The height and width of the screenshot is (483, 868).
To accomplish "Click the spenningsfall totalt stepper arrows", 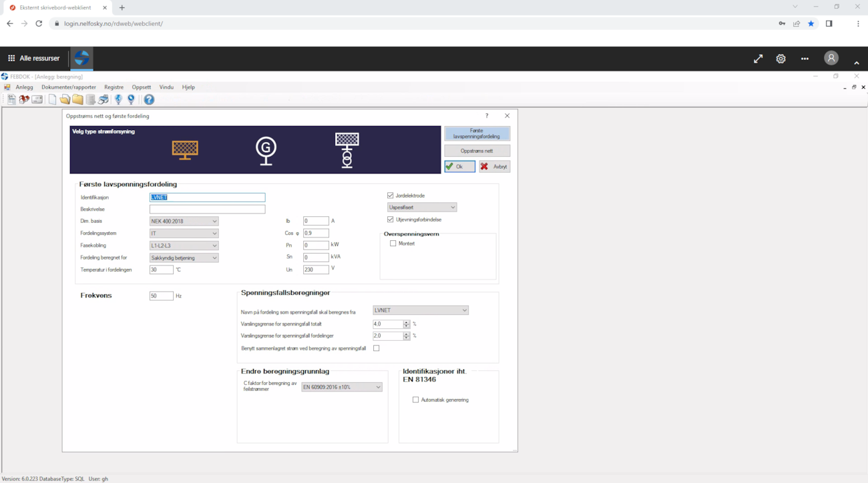I will (406, 324).
